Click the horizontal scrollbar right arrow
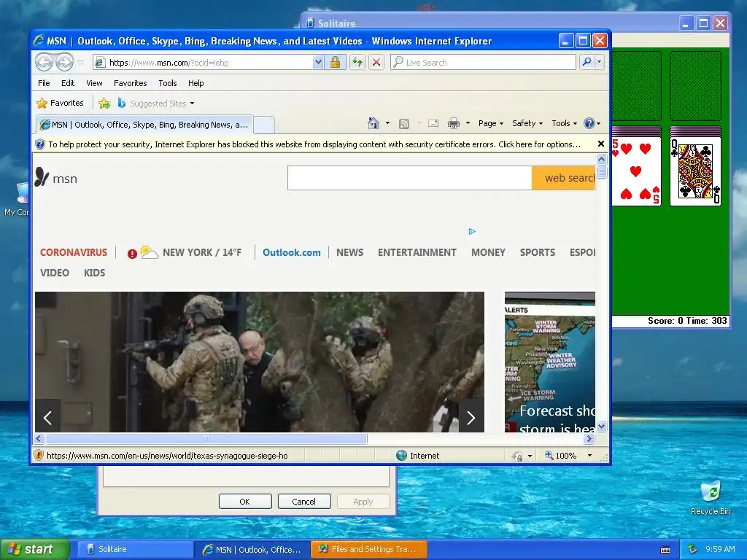 point(589,438)
